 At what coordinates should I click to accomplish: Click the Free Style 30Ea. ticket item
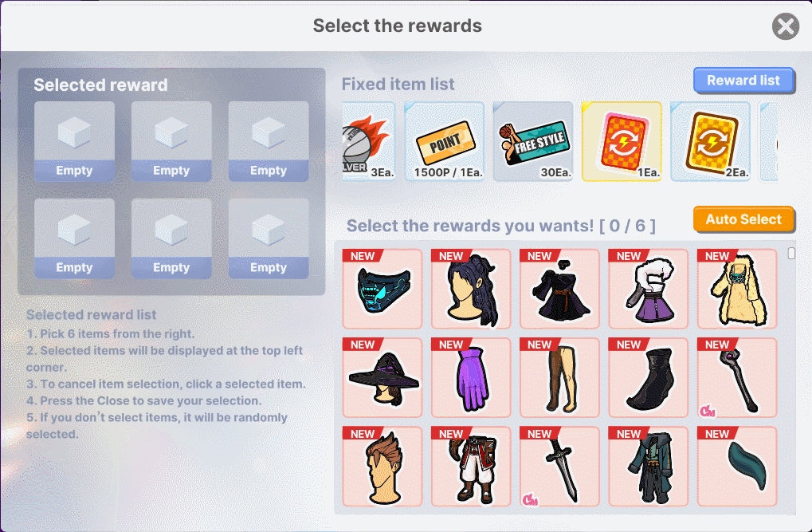click(x=533, y=141)
